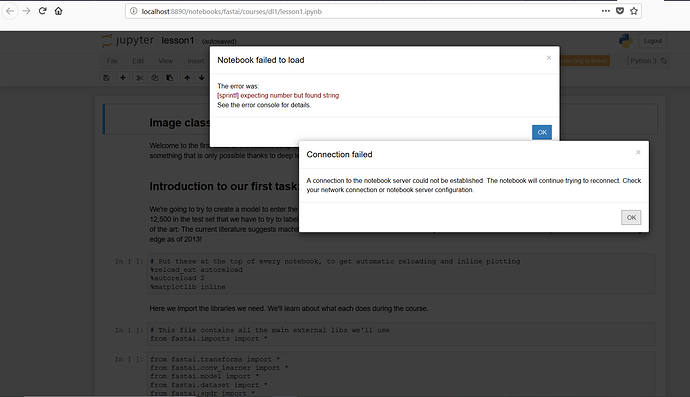Click the Pocket save icon
The height and width of the screenshot is (397, 690).
coord(620,11)
